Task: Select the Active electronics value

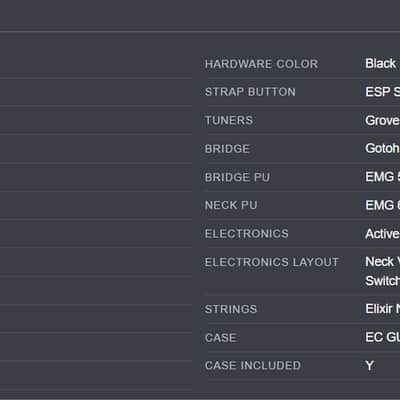Action: click(382, 234)
